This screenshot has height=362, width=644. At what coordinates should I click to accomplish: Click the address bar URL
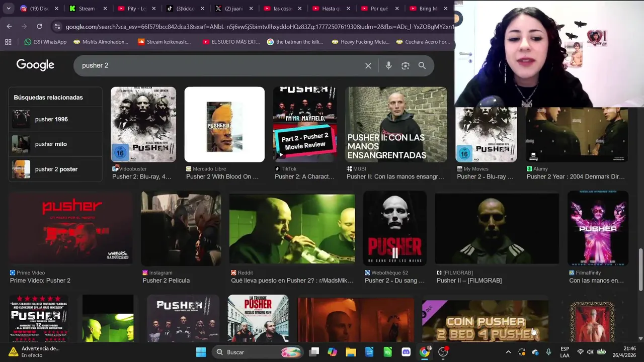coord(259,27)
